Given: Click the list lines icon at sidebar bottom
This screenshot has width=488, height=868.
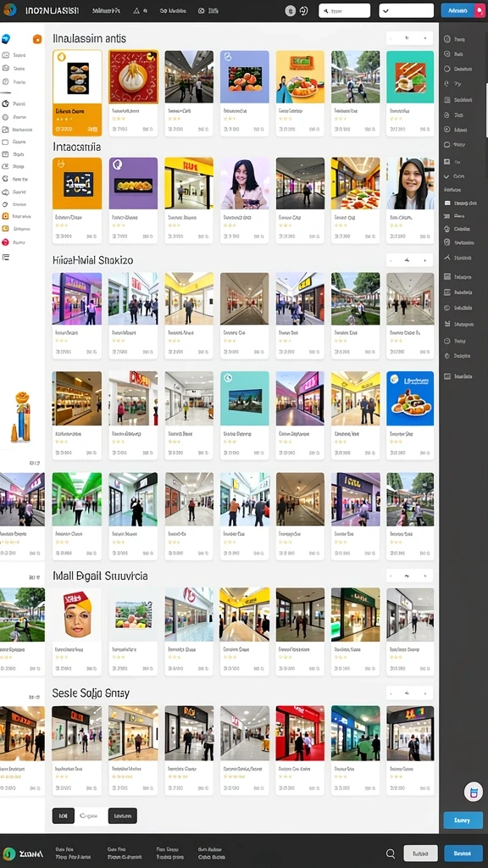Looking at the screenshot, I should tap(6, 258).
